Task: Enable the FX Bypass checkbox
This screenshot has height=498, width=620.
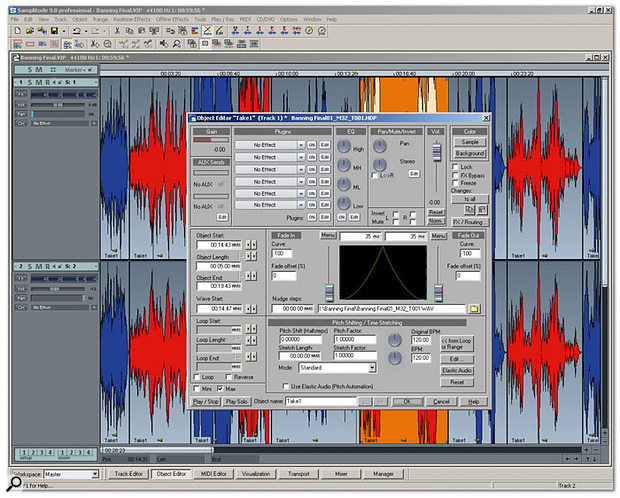Action: pos(456,175)
